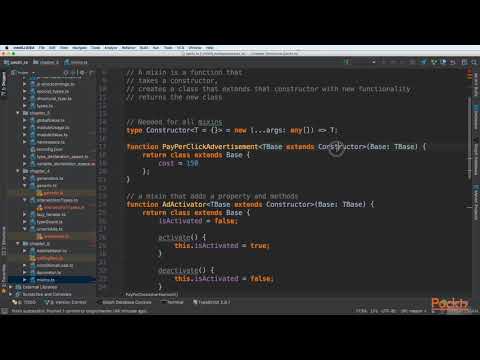
Task: Select tsconfig.json in the project tree
Action: tap(49, 149)
